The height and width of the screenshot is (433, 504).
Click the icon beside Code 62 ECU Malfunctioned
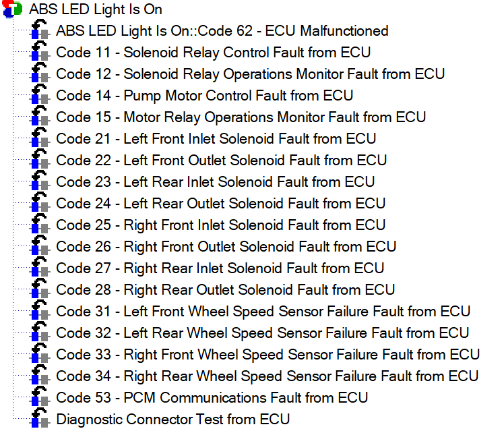click(40, 30)
